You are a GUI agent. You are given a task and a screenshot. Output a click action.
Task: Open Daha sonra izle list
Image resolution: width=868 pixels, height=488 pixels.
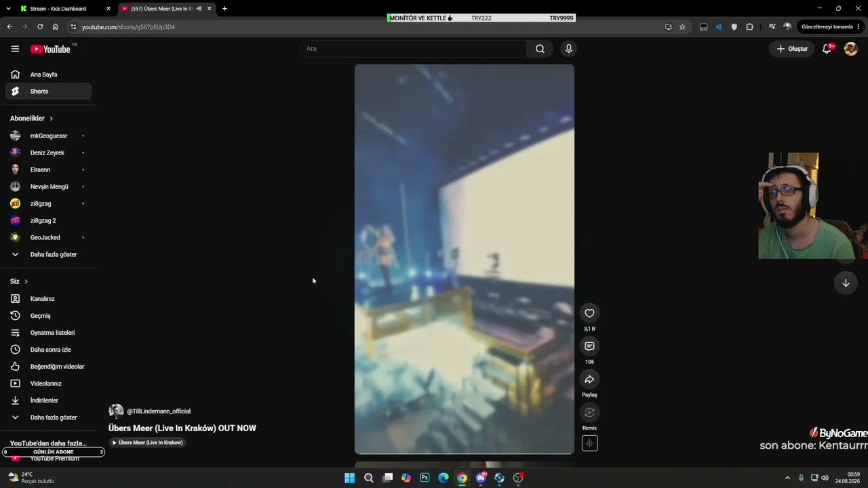coord(48,350)
